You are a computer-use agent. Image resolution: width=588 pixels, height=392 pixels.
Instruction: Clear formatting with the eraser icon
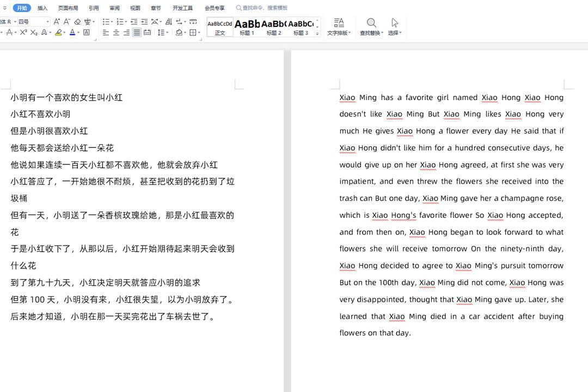pos(77,22)
